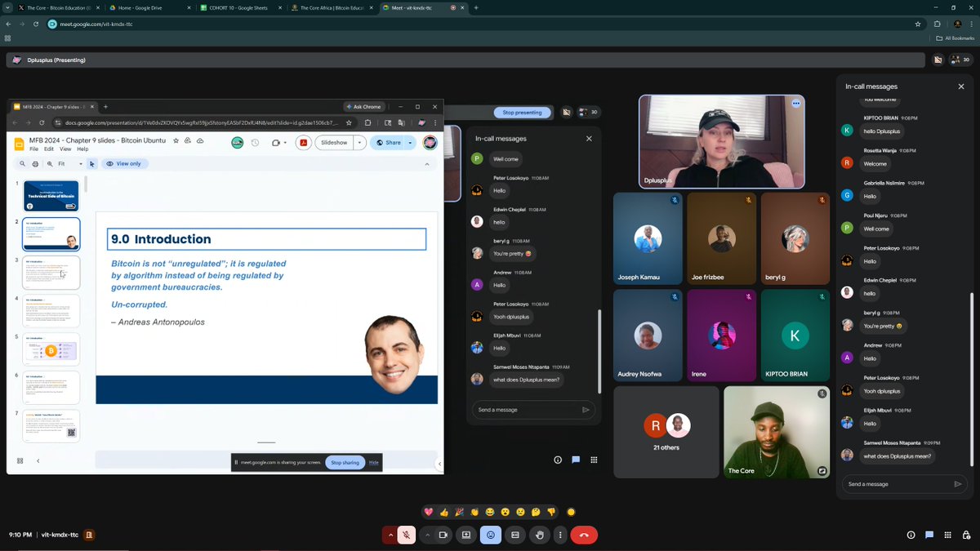Click print icon in Slides toolbar
The image size is (980, 551).
pyautogui.click(x=35, y=163)
